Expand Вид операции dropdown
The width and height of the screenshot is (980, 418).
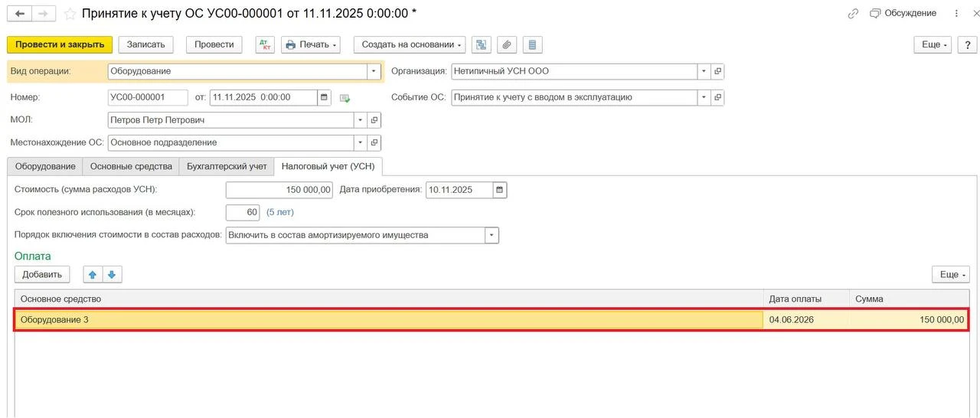click(374, 71)
